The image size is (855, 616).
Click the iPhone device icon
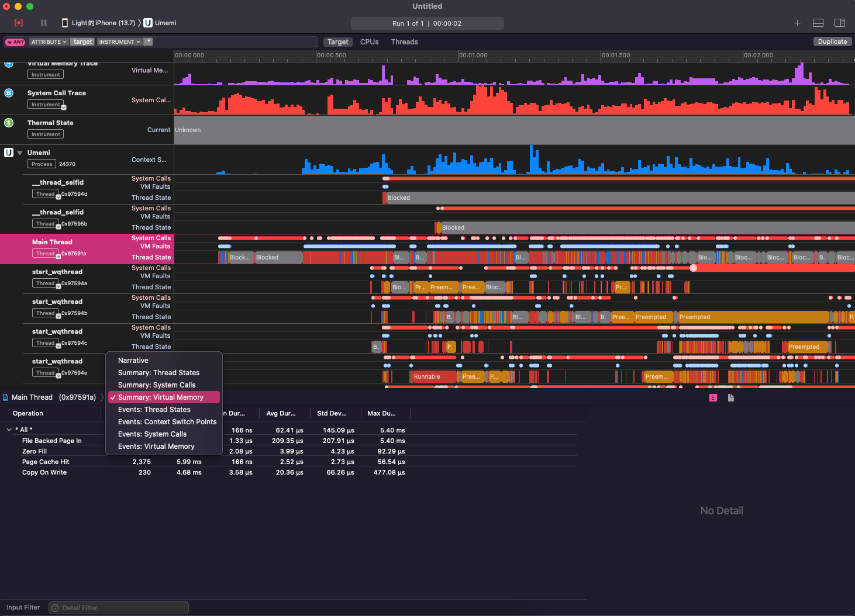click(x=65, y=23)
